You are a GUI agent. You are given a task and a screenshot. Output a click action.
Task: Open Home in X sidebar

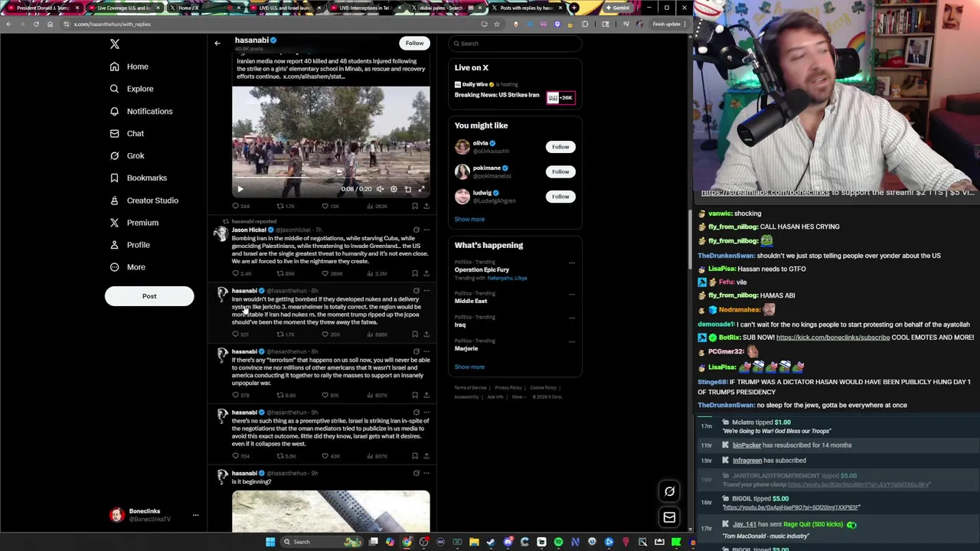(129, 67)
